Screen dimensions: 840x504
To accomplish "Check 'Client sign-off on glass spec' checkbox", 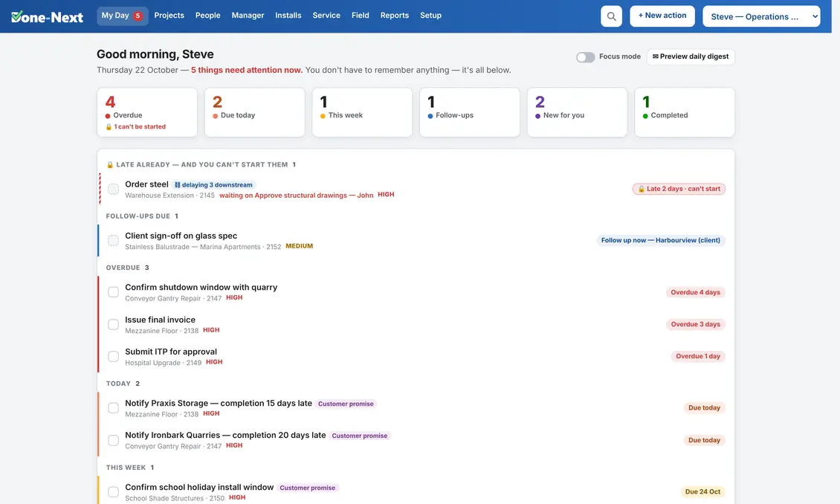I will [x=113, y=241].
